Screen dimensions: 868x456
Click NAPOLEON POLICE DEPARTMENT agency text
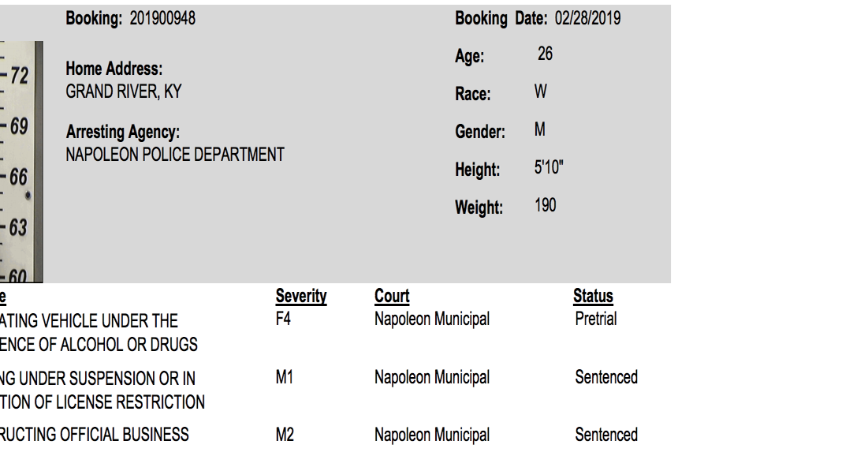pos(175,155)
